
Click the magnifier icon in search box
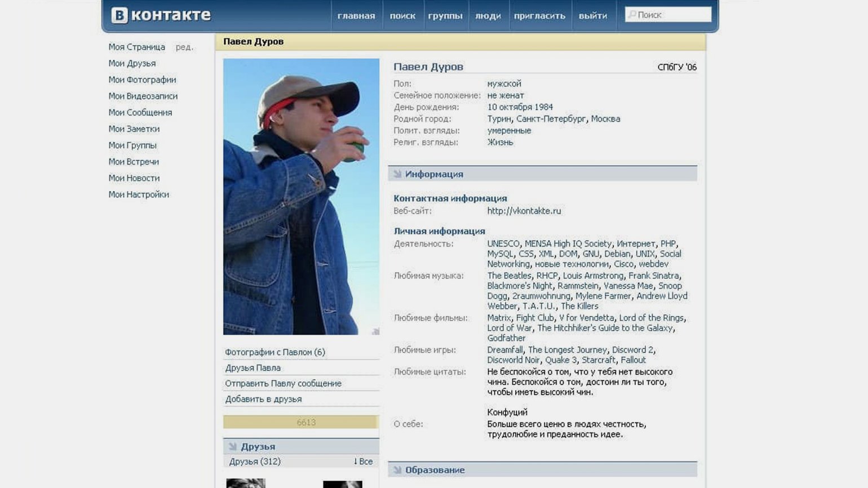(632, 15)
